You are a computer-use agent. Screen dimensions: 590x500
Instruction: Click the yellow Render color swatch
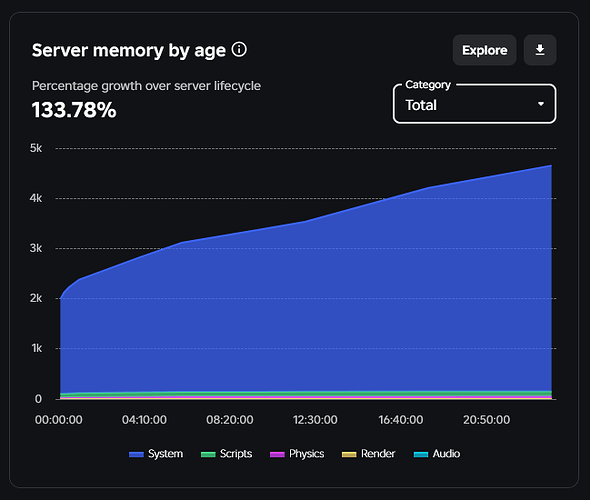click(349, 454)
